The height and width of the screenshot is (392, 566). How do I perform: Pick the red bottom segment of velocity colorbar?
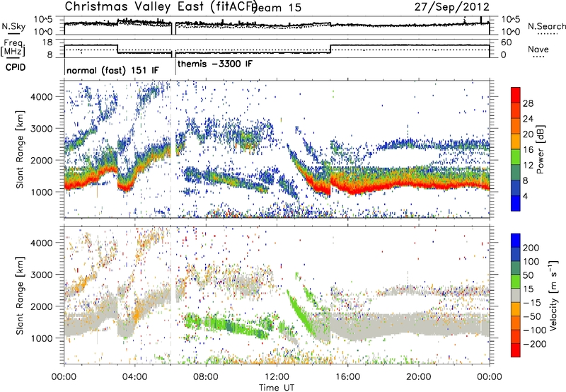(x=516, y=350)
